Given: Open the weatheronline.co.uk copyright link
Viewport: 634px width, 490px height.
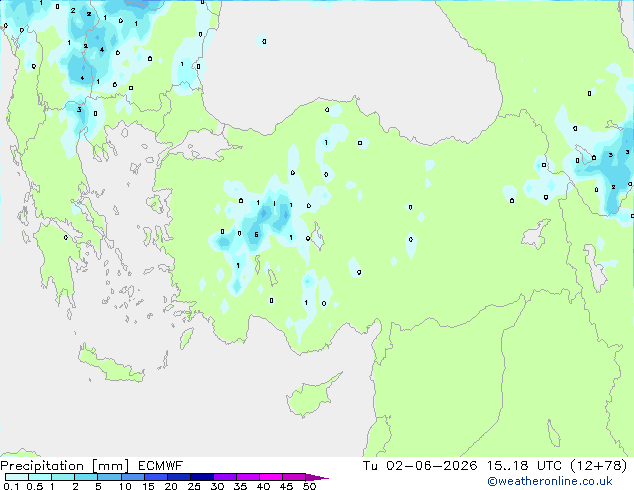Looking at the screenshot, I should pyautogui.click(x=550, y=481).
